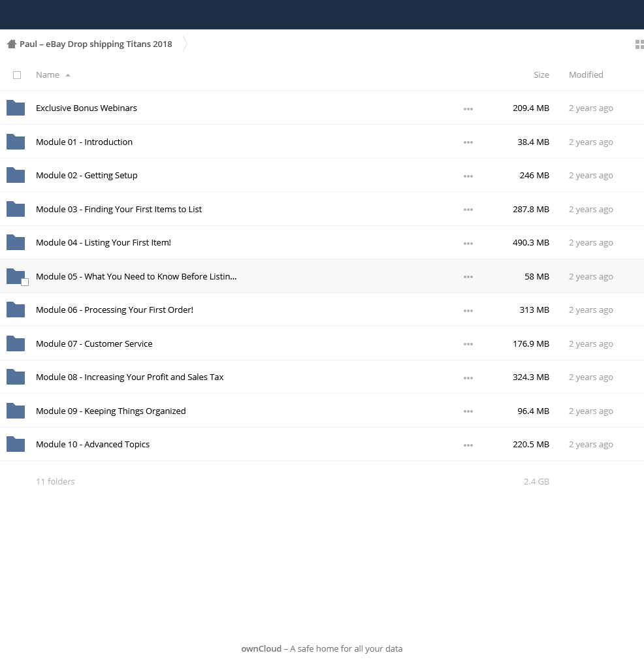The image size is (644, 668).
Task: Open more actions for Module 01 - Introduction
Action: [x=468, y=142]
